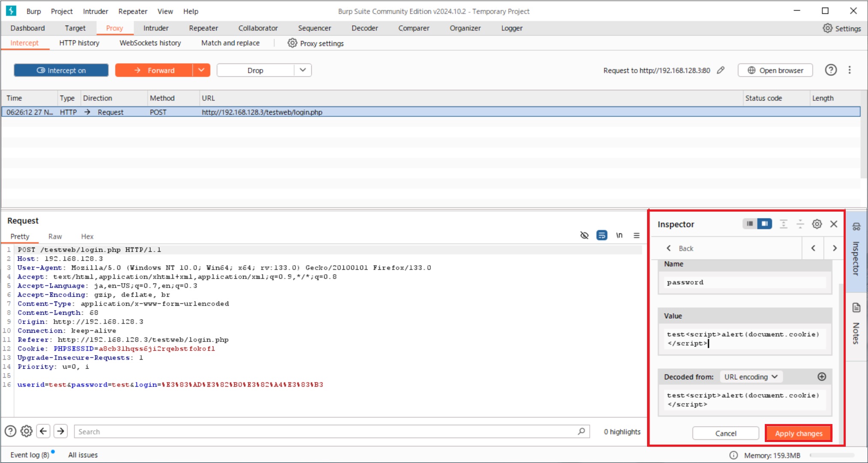Image resolution: width=868 pixels, height=463 pixels.
Task: Open All issues in status bar
Action: [x=83, y=455]
